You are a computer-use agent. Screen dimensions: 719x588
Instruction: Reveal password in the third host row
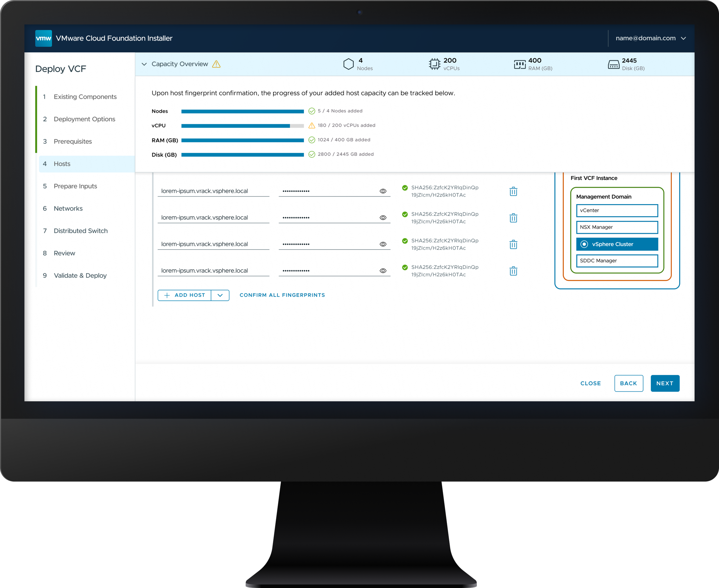click(x=383, y=244)
